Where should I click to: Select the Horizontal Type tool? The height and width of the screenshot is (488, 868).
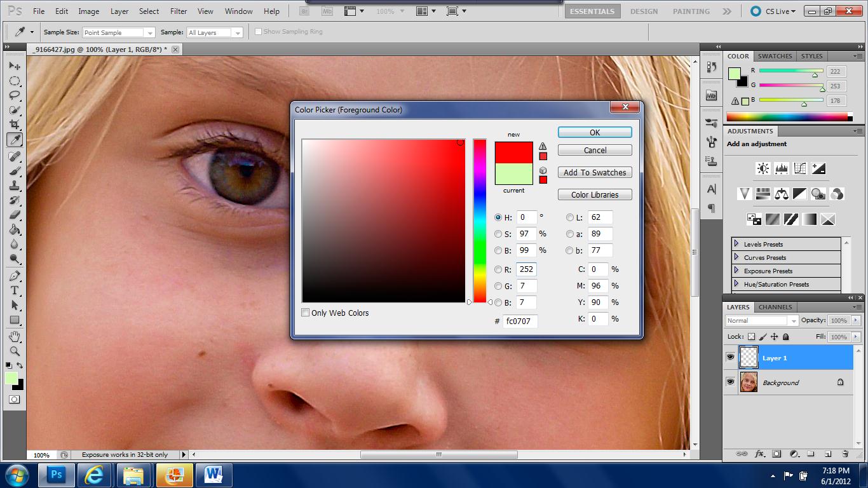coord(15,290)
